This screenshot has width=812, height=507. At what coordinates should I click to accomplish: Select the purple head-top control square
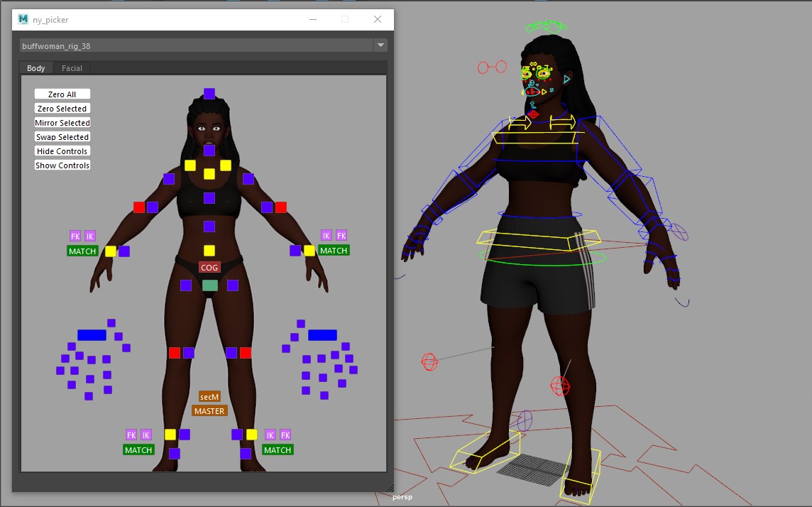click(x=209, y=94)
